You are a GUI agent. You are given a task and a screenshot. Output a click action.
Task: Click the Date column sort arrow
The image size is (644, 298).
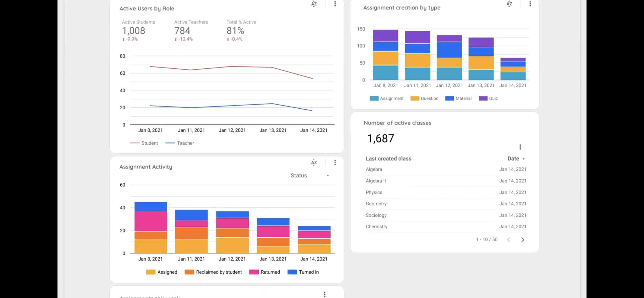coord(523,159)
